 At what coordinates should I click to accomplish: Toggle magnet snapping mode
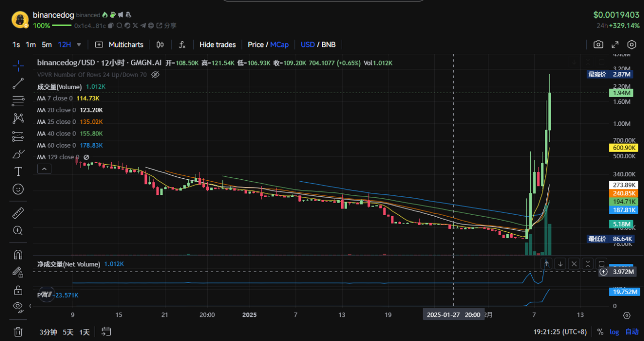pos(18,254)
